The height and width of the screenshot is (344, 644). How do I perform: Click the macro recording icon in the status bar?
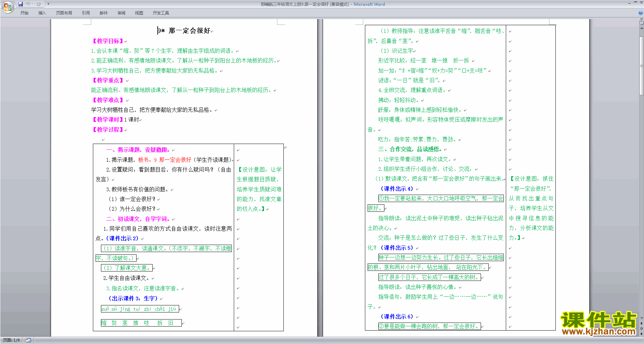(x=29, y=340)
